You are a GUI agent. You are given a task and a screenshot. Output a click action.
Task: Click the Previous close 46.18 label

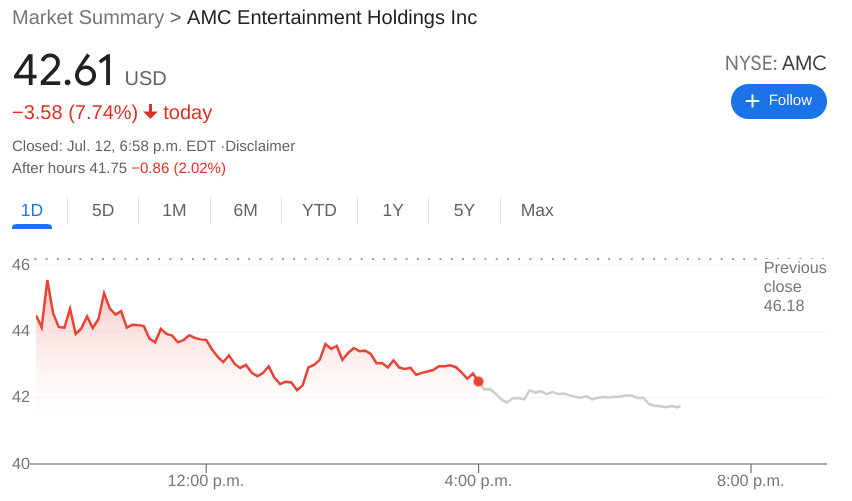(795, 287)
